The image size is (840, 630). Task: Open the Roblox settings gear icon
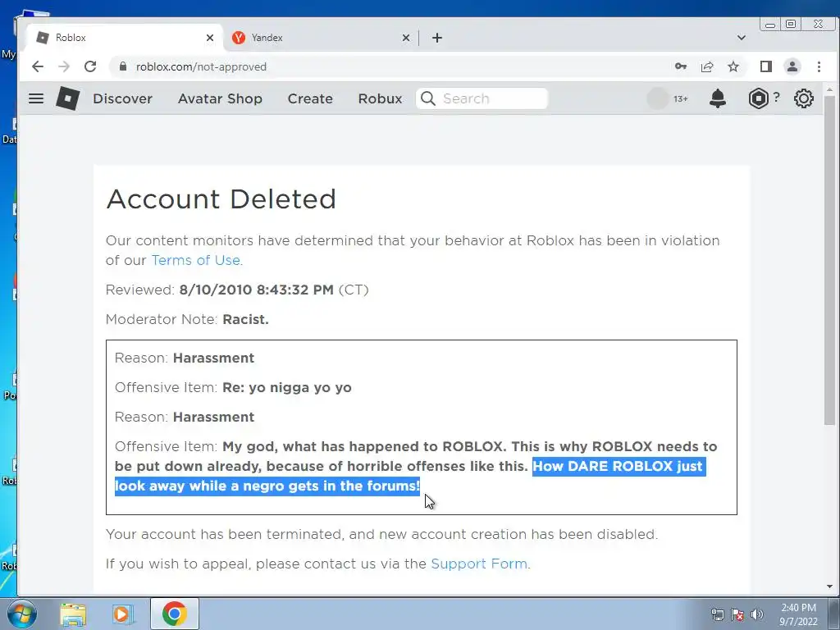[804, 98]
